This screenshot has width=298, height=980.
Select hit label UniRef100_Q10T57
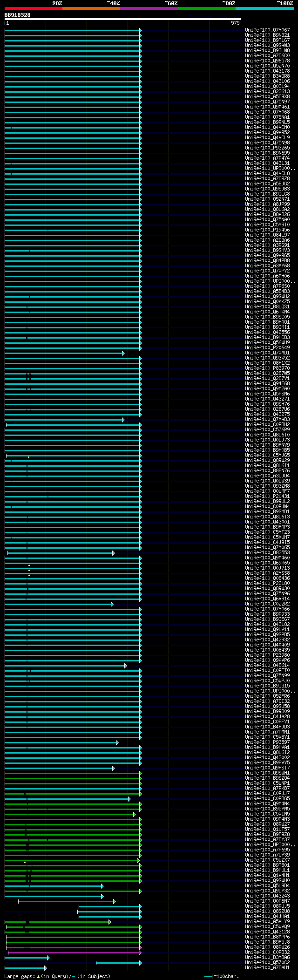267,830
